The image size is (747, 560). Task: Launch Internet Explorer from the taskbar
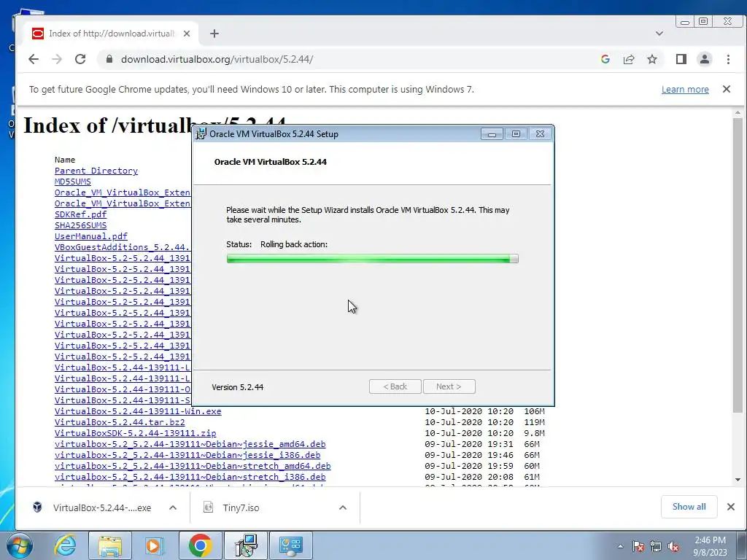point(65,545)
